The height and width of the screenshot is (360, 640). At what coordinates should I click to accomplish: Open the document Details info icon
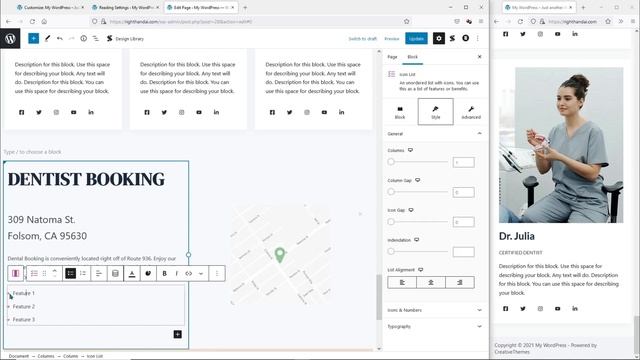[83, 38]
